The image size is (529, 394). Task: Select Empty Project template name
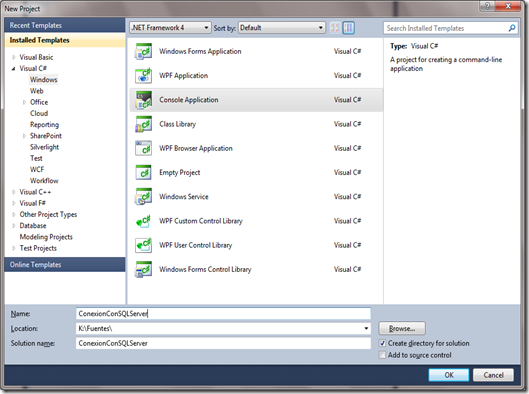coord(179,173)
